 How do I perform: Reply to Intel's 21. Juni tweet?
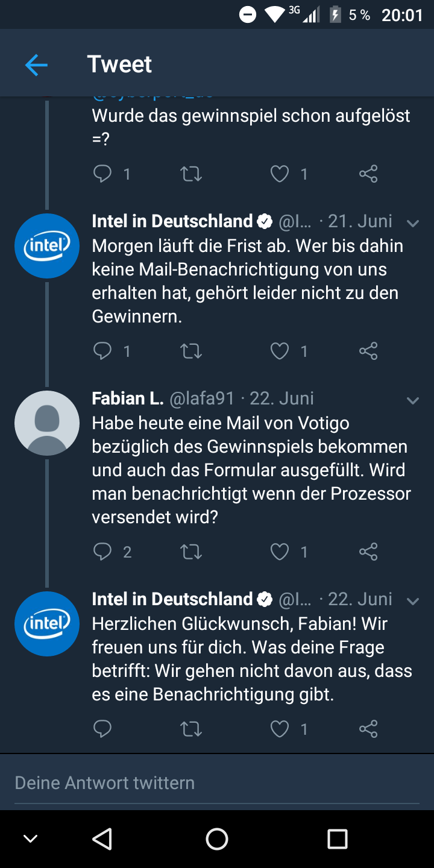click(103, 351)
